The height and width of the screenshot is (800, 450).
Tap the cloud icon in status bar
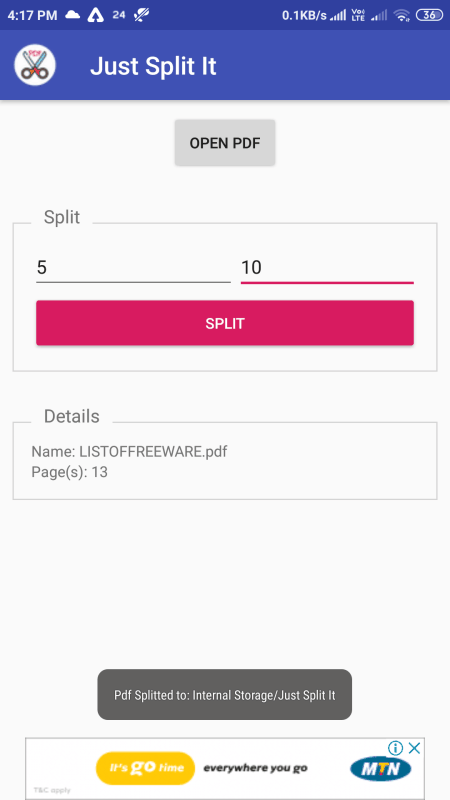coord(72,15)
